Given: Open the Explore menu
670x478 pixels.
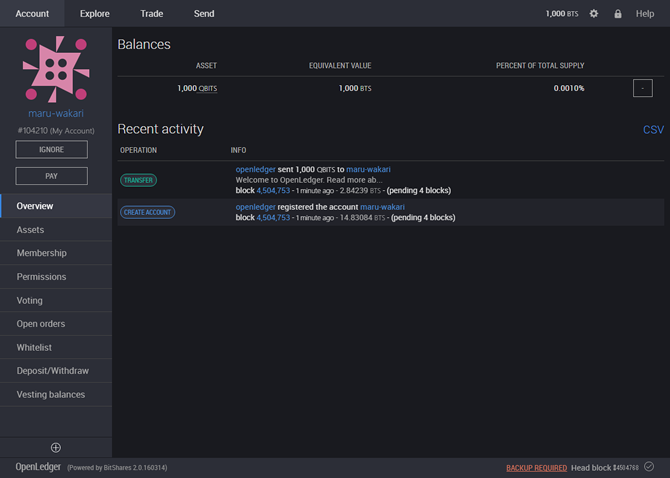Looking at the screenshot, I should pos(95,14).
